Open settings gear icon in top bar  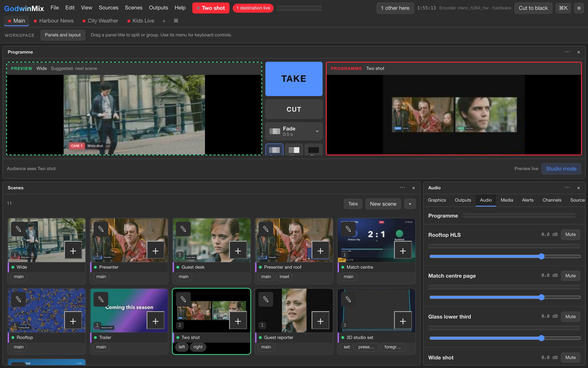point(579,8)
